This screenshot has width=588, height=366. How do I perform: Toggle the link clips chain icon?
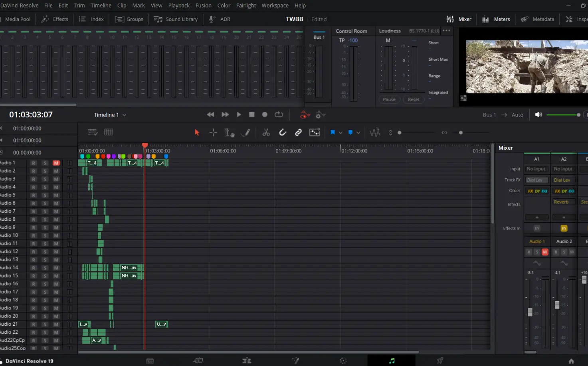click(x=298, y=133)
